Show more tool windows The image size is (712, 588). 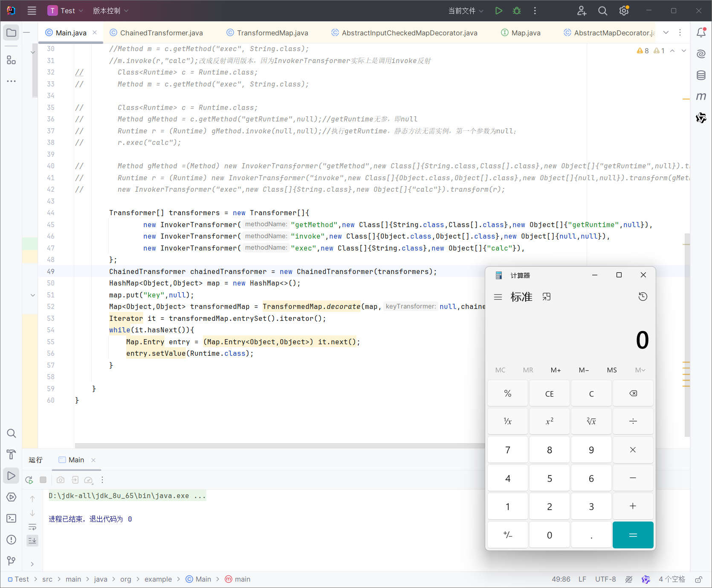pos(12,81)
